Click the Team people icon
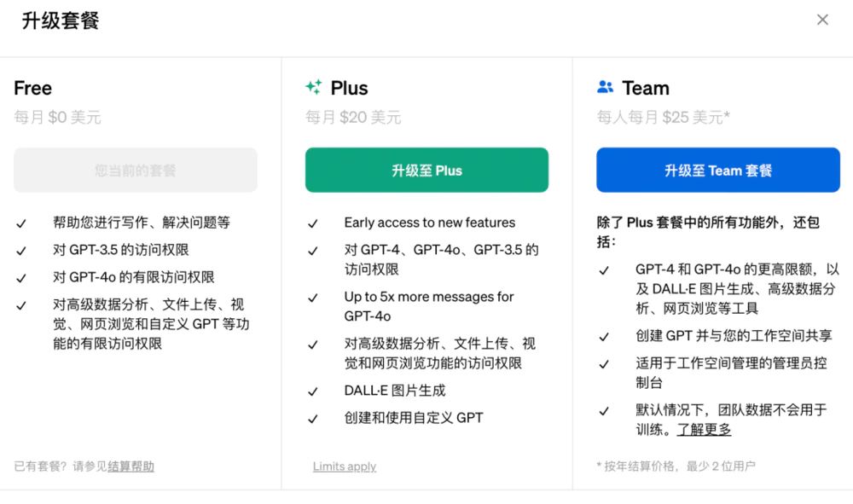The height and width of the screenshot is (504, 853). [606, 87]
